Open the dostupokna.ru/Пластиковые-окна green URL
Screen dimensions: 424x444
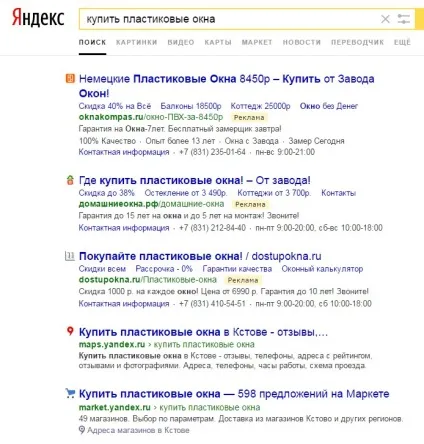(148, 279)
